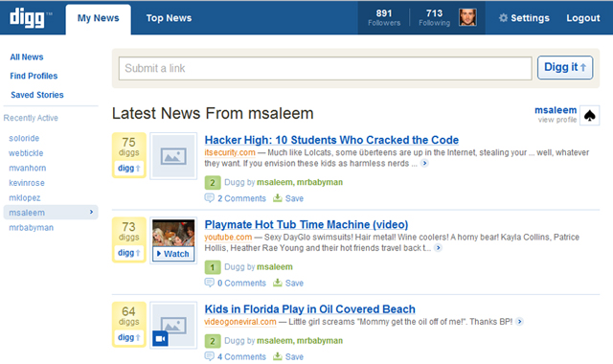Viewport: 613px width, 364px height.
Task: Click the 64 diggs count
Action: (128, 315)
